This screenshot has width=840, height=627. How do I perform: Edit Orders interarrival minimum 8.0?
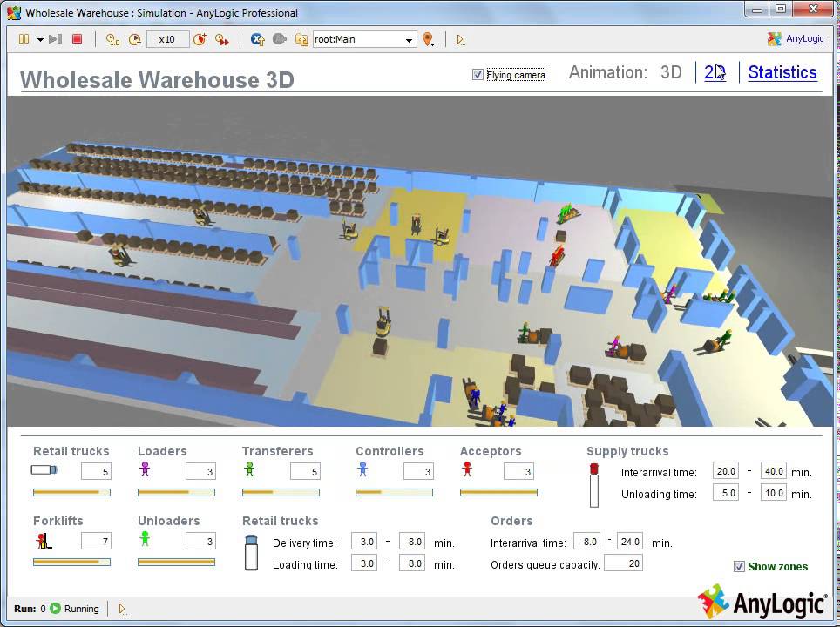586,542
